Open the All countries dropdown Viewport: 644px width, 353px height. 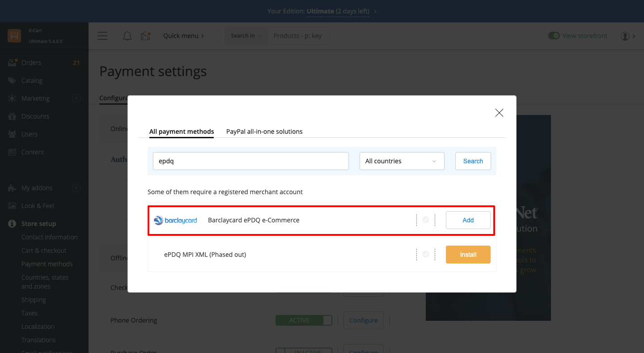coord(402,161)
